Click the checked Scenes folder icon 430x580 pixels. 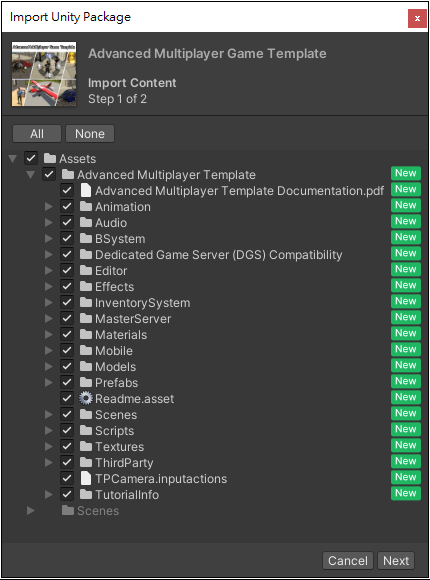tap(86, 414)
